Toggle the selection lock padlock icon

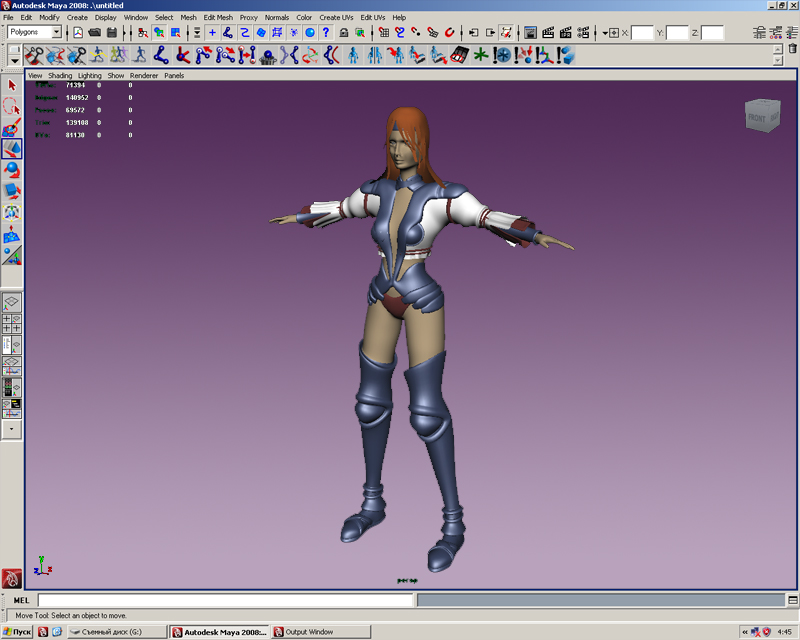pyautogui.click(x=343, y=32)
